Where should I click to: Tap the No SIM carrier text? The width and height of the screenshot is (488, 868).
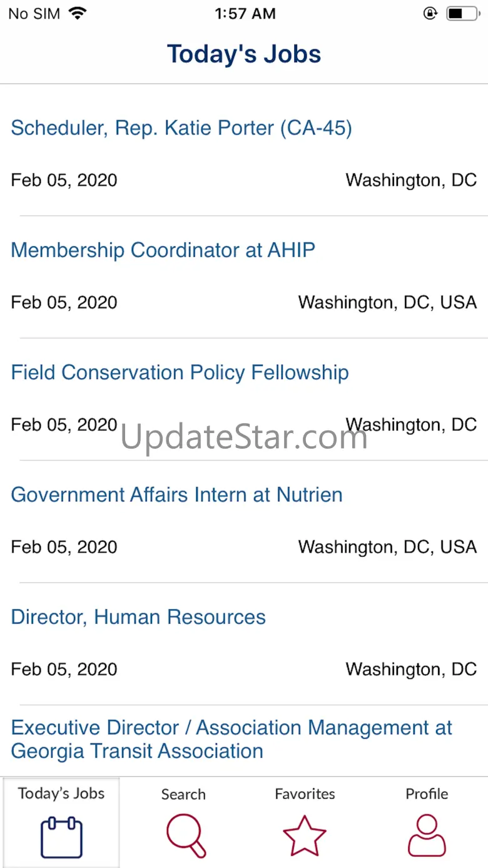[34, 14]
